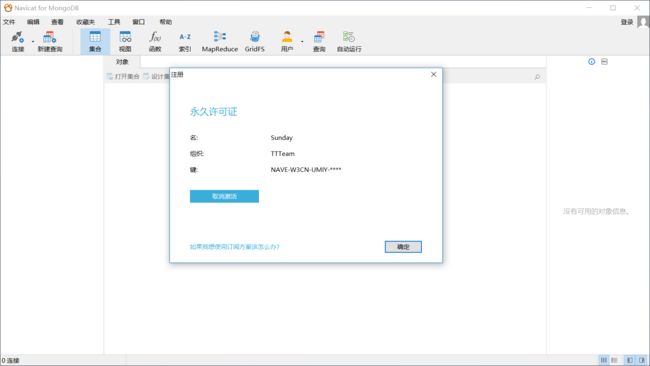Toggle the right information pane icon
The width and height of the screenshot is (650, 366).
pos(641,360)
